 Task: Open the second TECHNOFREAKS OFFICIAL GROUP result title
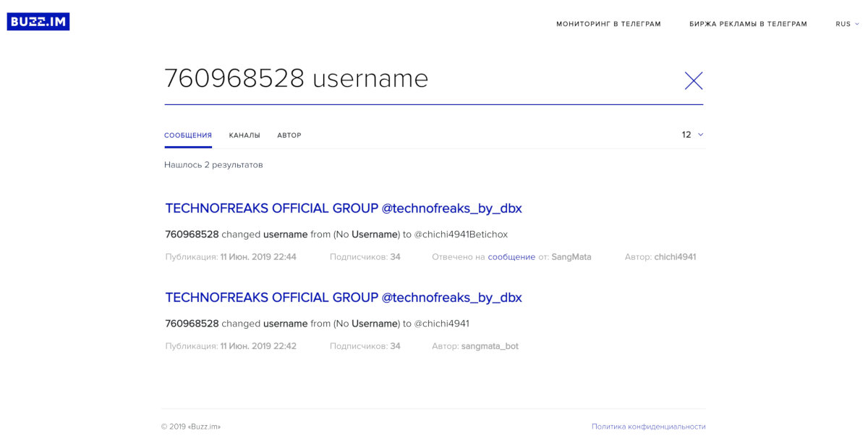344,298
